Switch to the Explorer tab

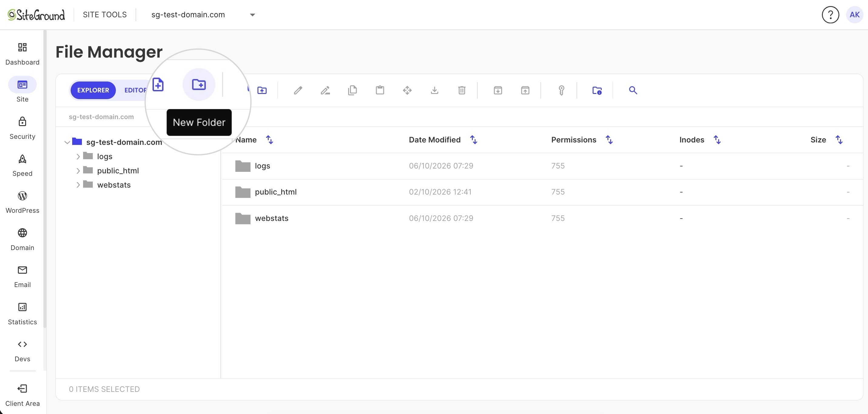coord(93,90)
